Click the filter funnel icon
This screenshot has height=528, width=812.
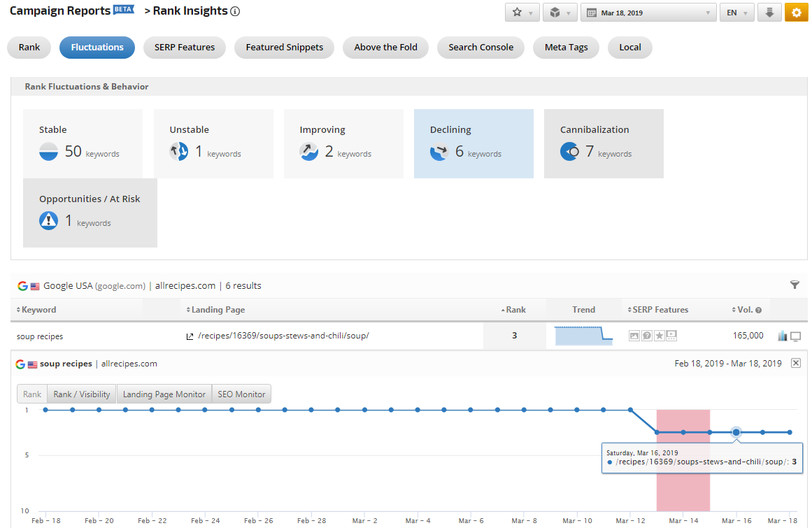coord(795,285)
